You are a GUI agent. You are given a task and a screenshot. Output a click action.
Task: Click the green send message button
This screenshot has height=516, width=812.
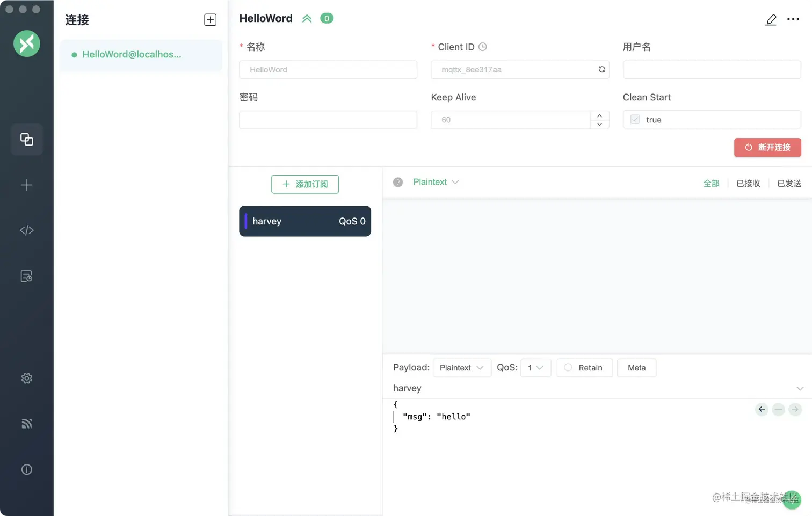point(792,500)
